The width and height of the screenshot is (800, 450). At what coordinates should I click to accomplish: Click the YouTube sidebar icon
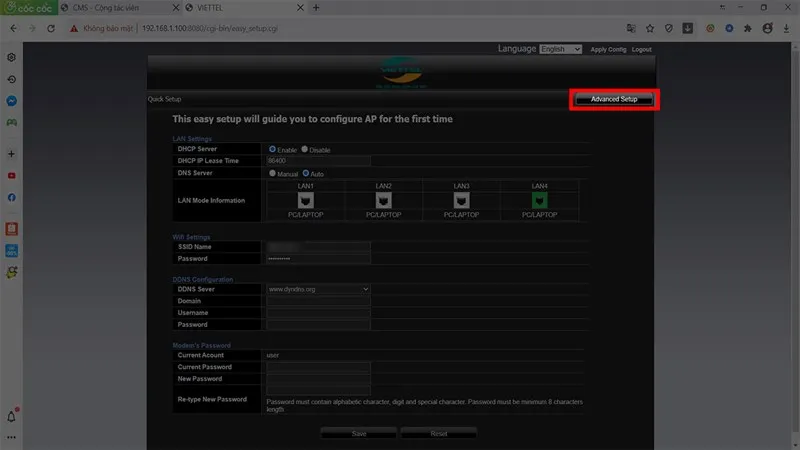pyautogui.click(x=11, y=176)
